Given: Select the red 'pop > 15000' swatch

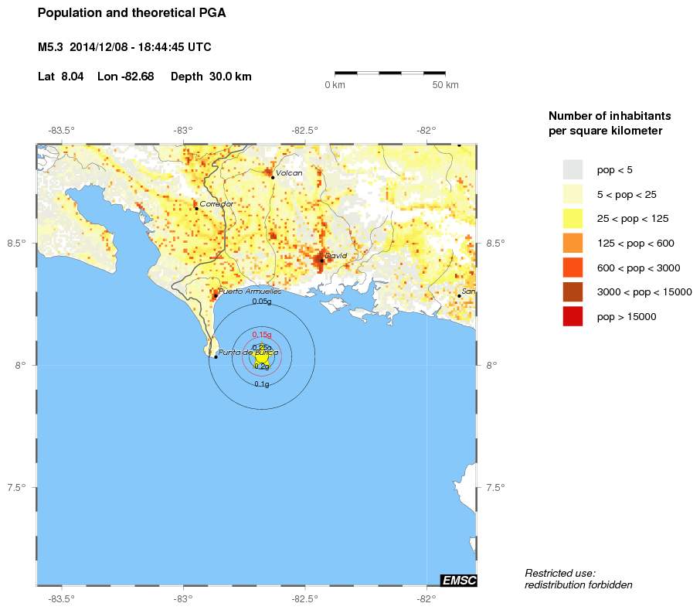Looking at the screenshot, I should [573, 317].
